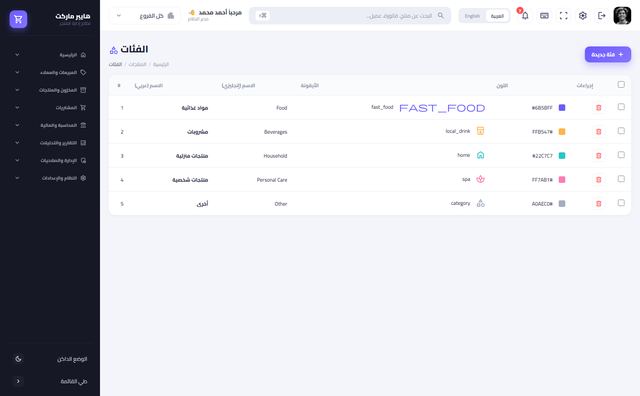Open the notifications bell
The height and width of the screenshot is (396, 640).
click(525, 16)
